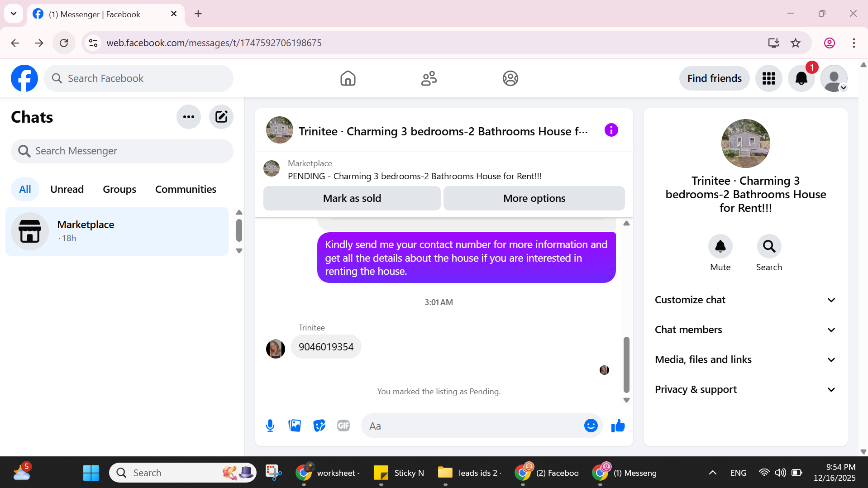Show hidden system tray icons
Image resolution: width=868 pixels, height=488 pixels.
[x=712, y=473]
